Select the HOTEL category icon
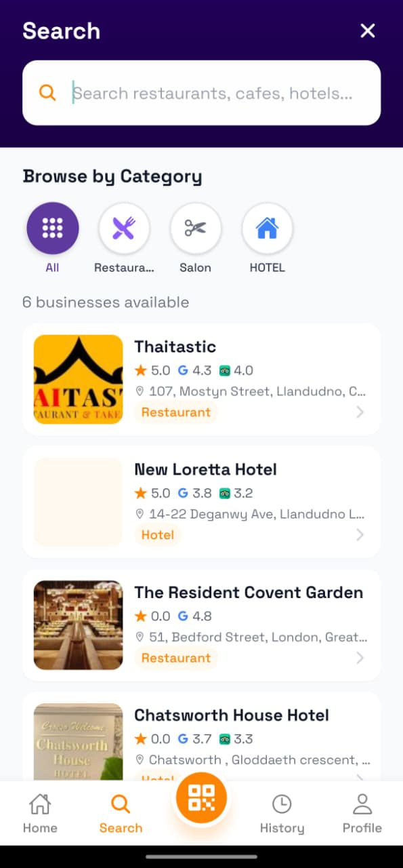Viewport: 403px width, 868px height. tap(267, 228)
